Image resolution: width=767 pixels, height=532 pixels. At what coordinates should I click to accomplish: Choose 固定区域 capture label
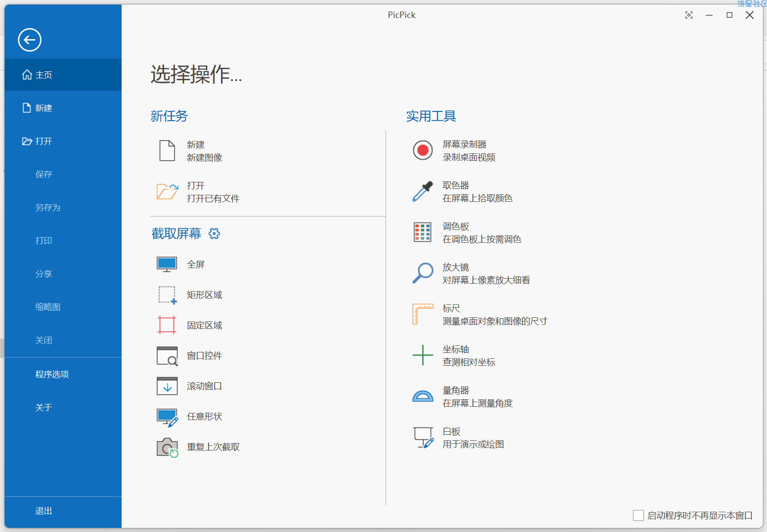pyautogui.click(x=205, y=325)
